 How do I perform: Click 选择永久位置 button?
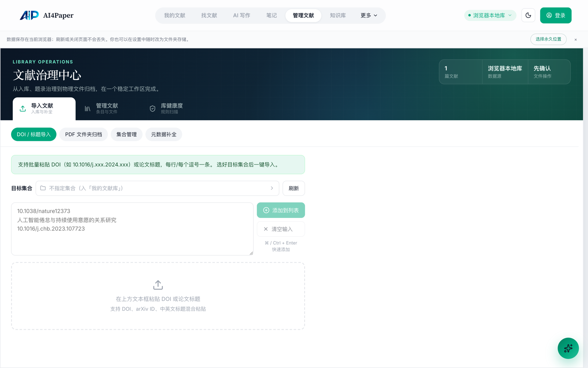coord(548,39)
